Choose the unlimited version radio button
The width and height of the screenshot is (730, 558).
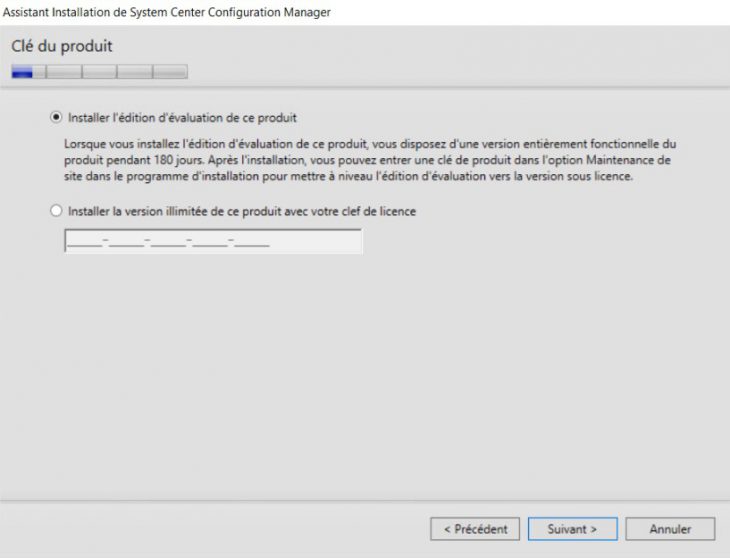pos(56,211)
